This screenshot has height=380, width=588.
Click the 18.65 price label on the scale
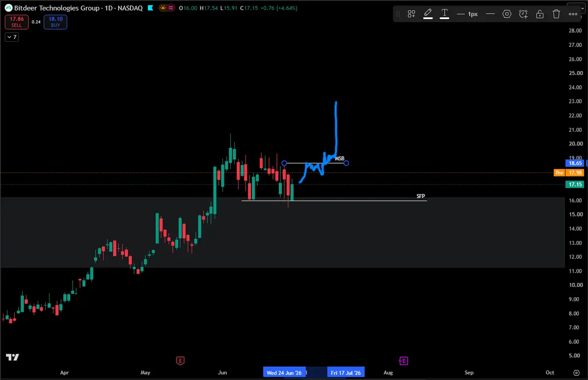point(574,163)
